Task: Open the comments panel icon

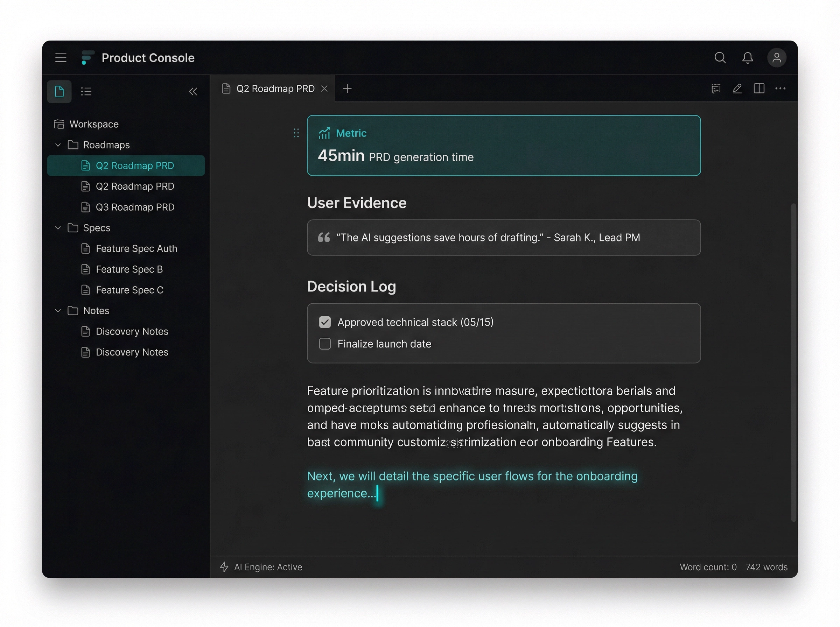Action: (716, 89)
